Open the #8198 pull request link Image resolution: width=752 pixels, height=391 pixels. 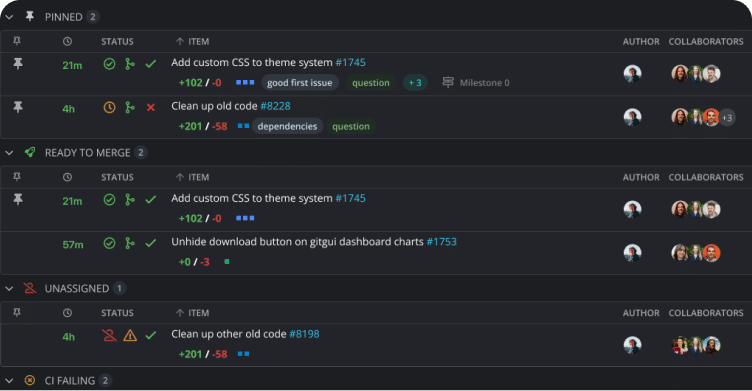pyautogui.click(x=304, y=334)
